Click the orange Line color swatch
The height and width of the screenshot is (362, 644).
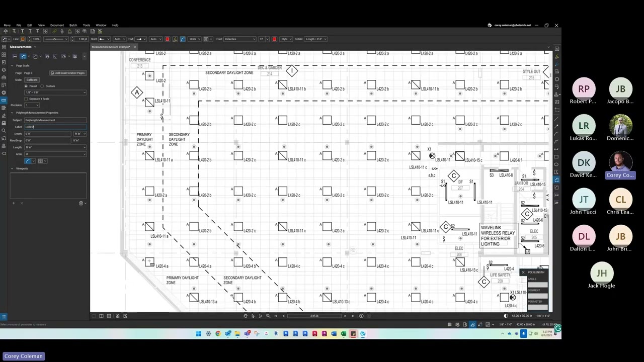pos(23,39)
